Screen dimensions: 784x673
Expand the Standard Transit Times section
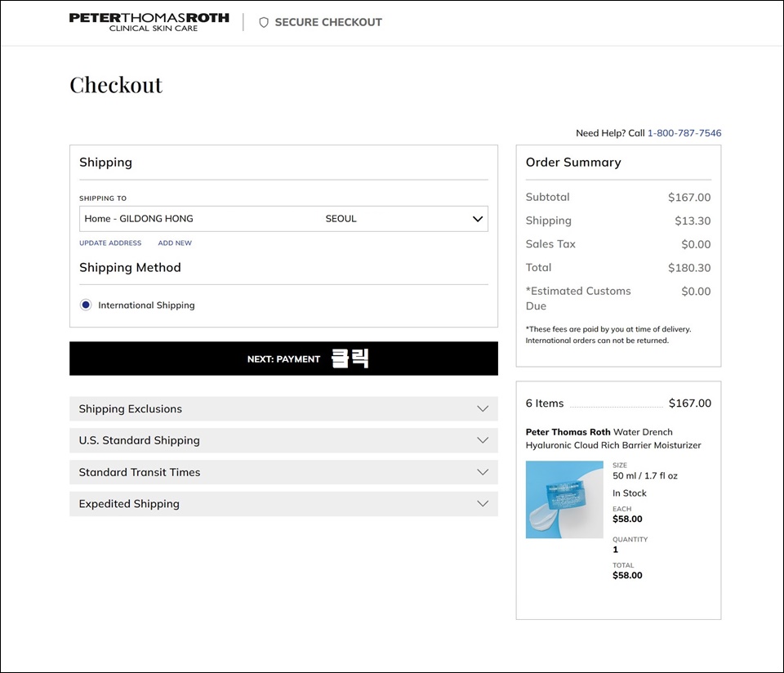pyautogui.click(x=283, y=472)
